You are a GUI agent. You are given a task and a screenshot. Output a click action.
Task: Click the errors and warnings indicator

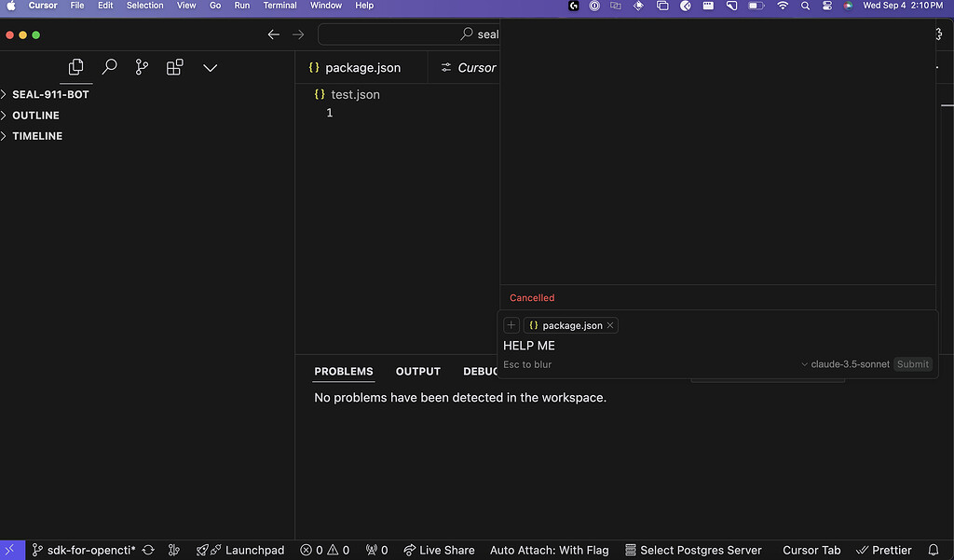(324, 550)
